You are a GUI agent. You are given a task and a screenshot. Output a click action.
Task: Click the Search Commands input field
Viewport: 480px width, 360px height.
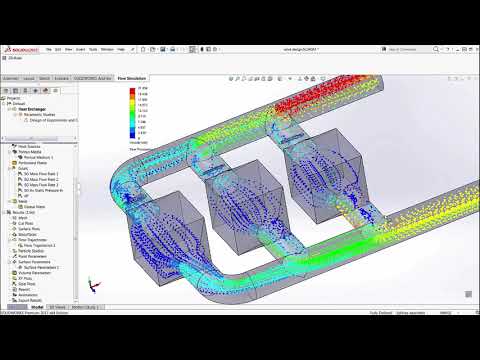[407, 49]
